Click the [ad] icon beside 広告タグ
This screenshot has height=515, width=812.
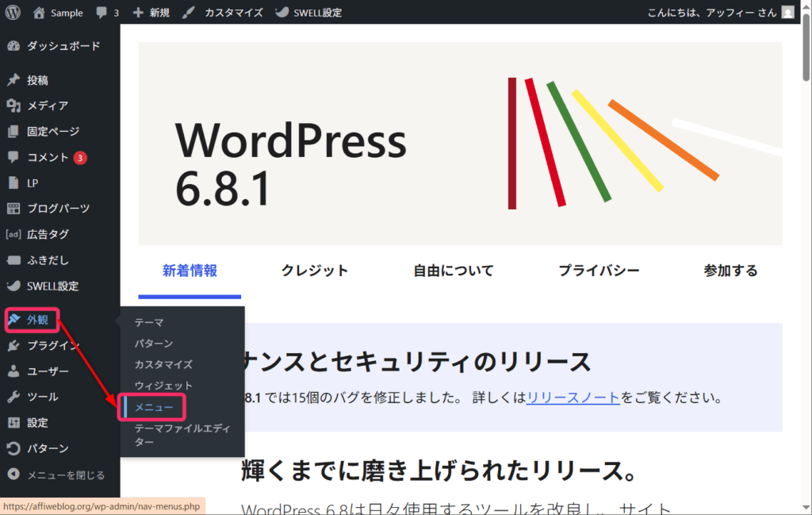tap(13, 234)
